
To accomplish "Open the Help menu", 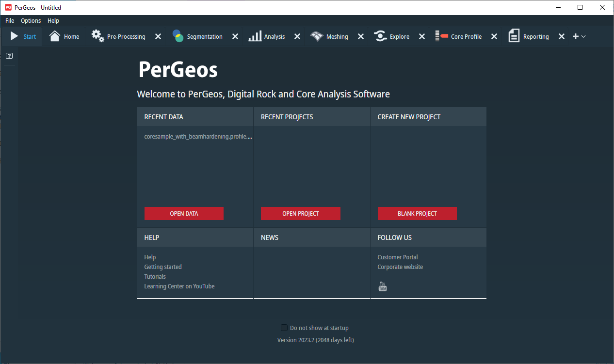I will coord(53,21).
